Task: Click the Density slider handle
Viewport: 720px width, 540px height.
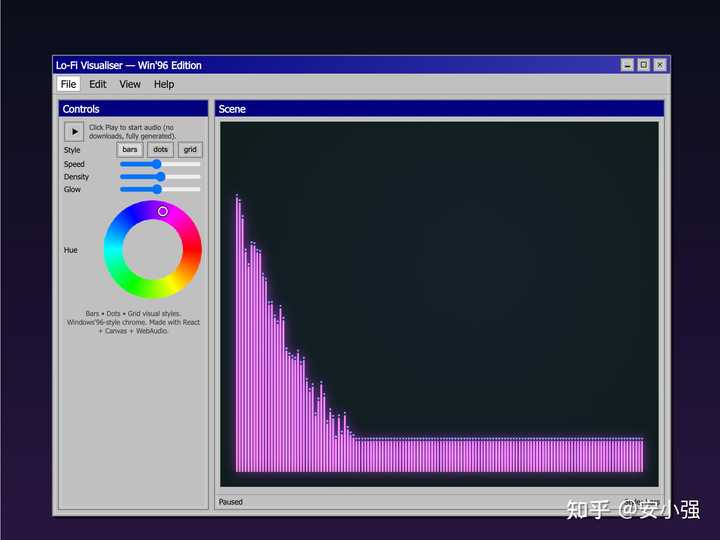Action: tap(160, 177)
